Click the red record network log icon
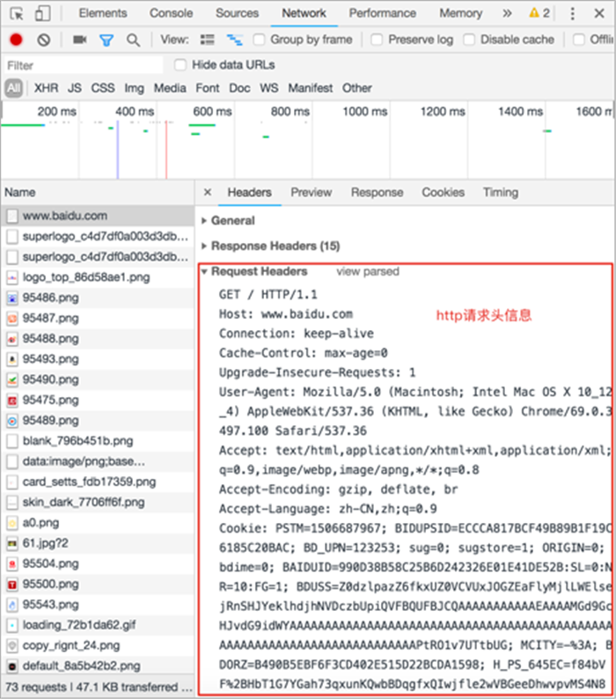The width and height of the screenshot is (616, 699). [16, 40]
